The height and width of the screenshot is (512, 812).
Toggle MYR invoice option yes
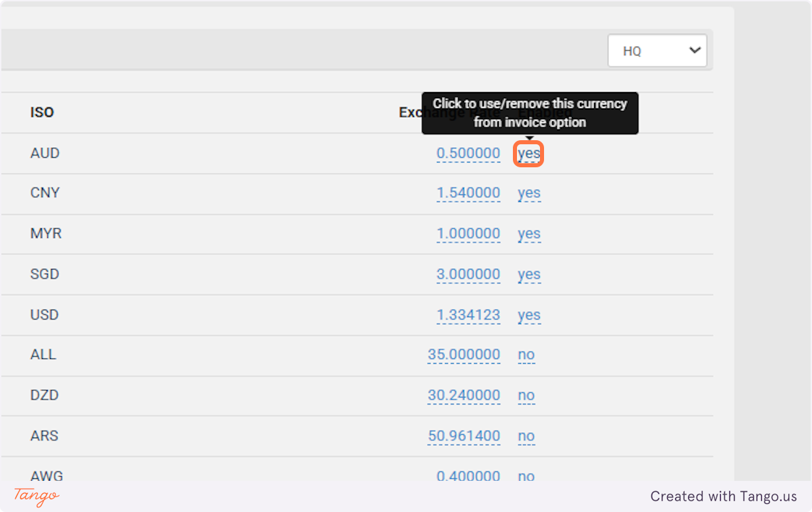[529, 234]
